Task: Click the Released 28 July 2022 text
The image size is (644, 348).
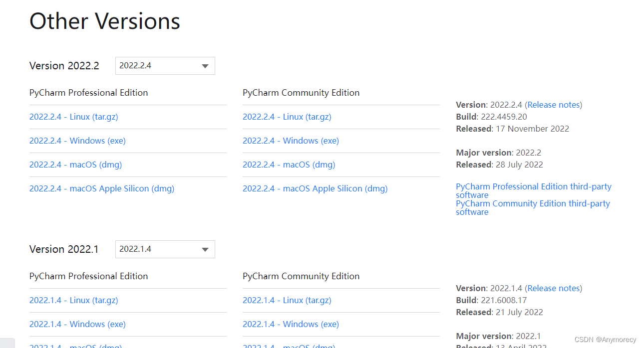Action: click(499, 165)
